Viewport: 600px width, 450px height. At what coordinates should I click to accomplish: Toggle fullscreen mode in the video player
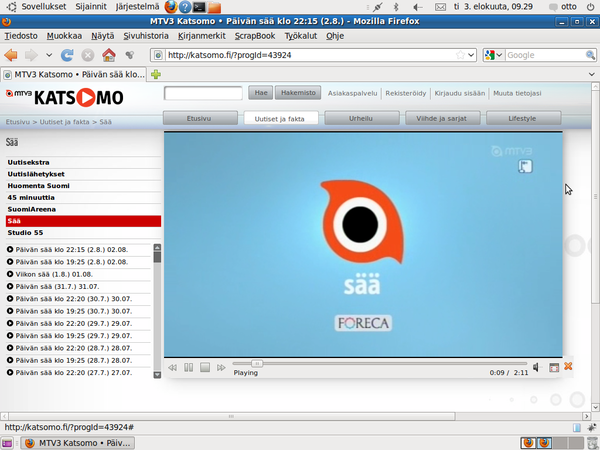point(553,367)
